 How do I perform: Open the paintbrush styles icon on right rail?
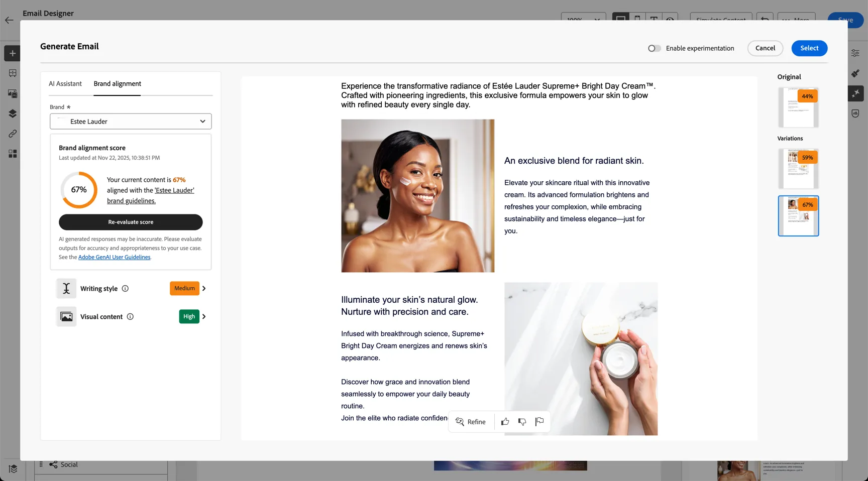(855, 73)
